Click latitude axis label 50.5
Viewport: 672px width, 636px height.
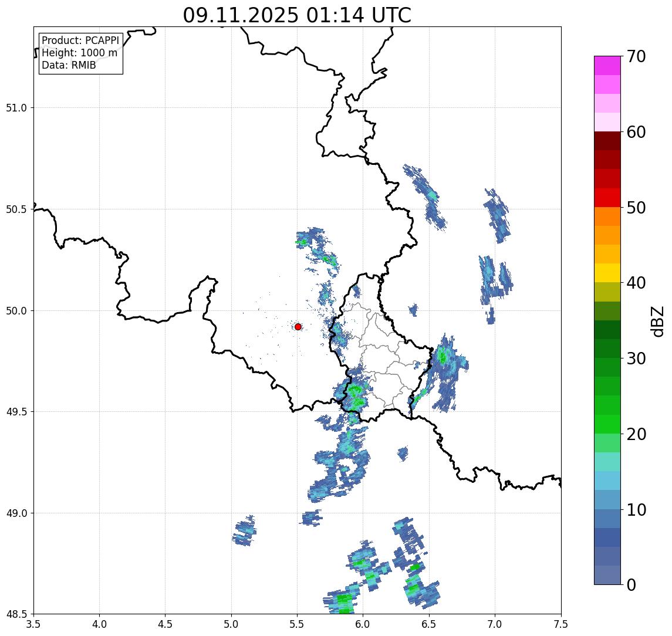pyautogui.click(x=16, y=209)
